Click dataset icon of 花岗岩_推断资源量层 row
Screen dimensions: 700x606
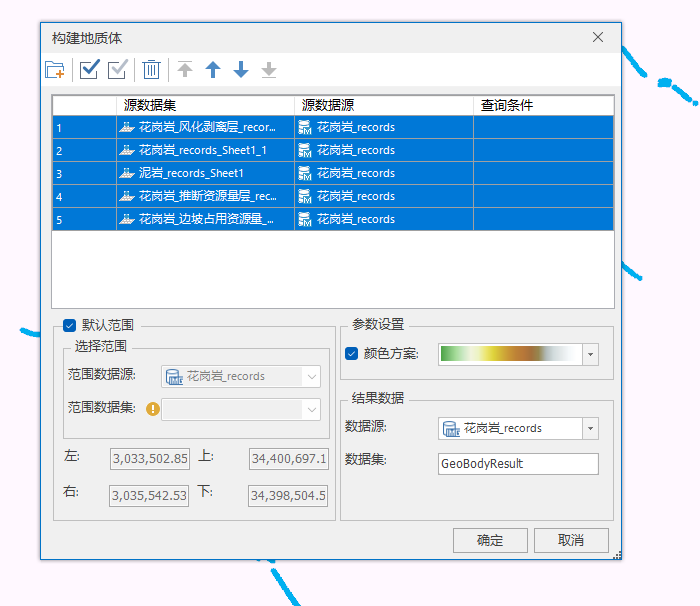point(127,196)
